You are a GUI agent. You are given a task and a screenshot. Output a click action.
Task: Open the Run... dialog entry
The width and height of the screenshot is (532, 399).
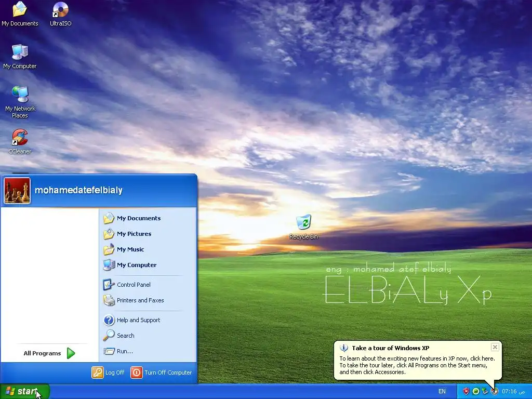click(125, 351)
